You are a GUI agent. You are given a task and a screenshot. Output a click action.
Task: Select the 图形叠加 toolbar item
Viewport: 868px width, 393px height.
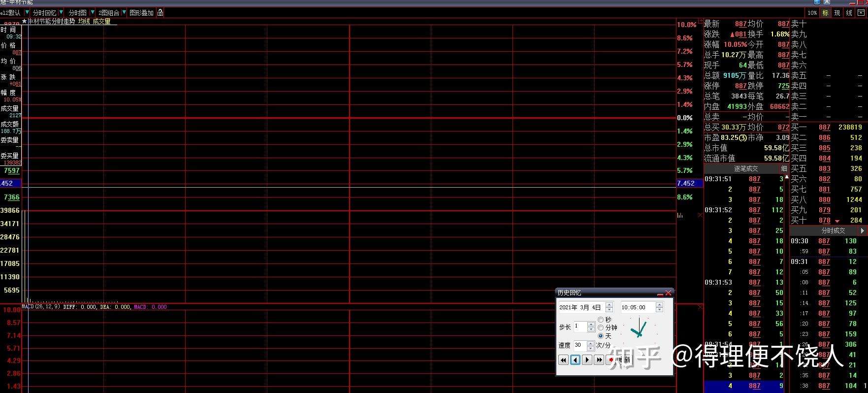click(141, 13)
